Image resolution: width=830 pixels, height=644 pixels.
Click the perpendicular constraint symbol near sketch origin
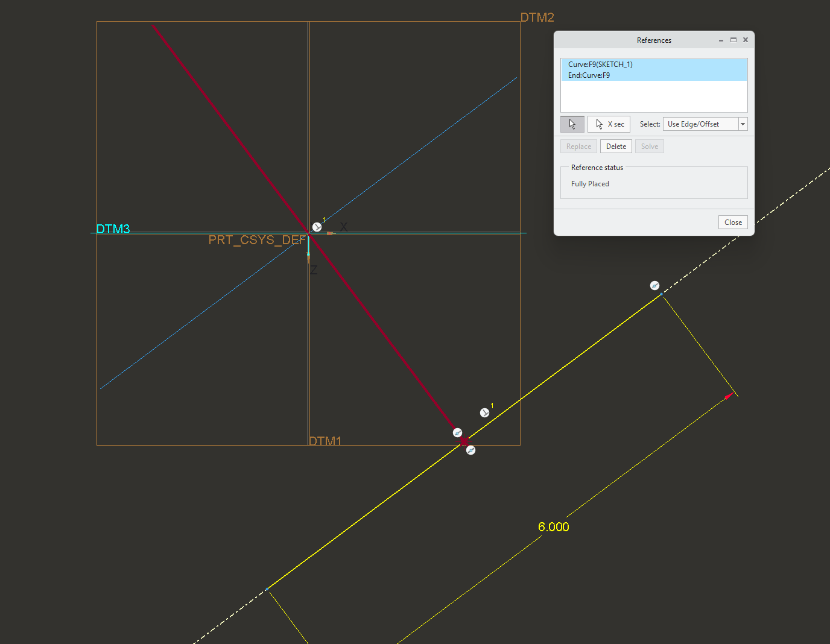pyautogui.click(x=316, y=226)
